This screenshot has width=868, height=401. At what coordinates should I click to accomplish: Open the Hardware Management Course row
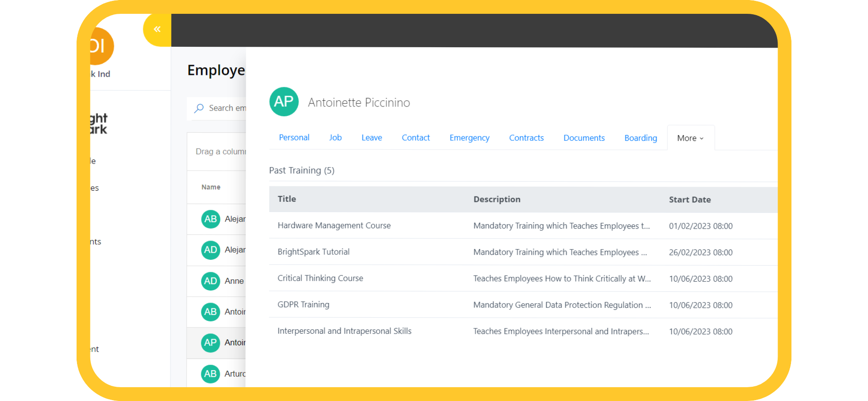[x=334, y=225]
